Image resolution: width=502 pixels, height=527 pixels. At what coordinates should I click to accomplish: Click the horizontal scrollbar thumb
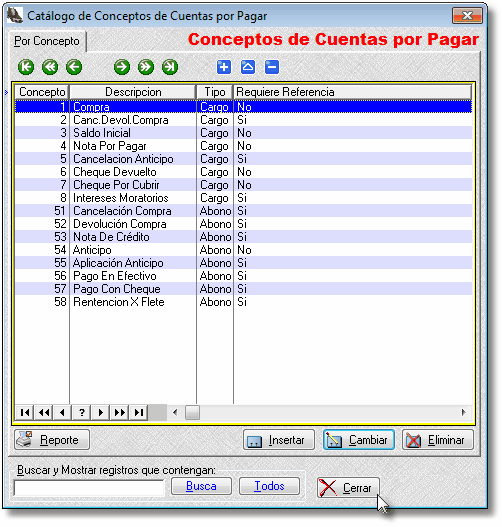pos(192,412)
